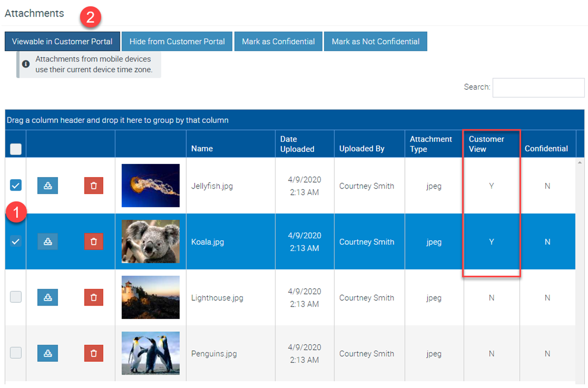Download the Penguins.jpg attachment
The width and height of the screenshot is (588, 388).
(x=47, y=353)
